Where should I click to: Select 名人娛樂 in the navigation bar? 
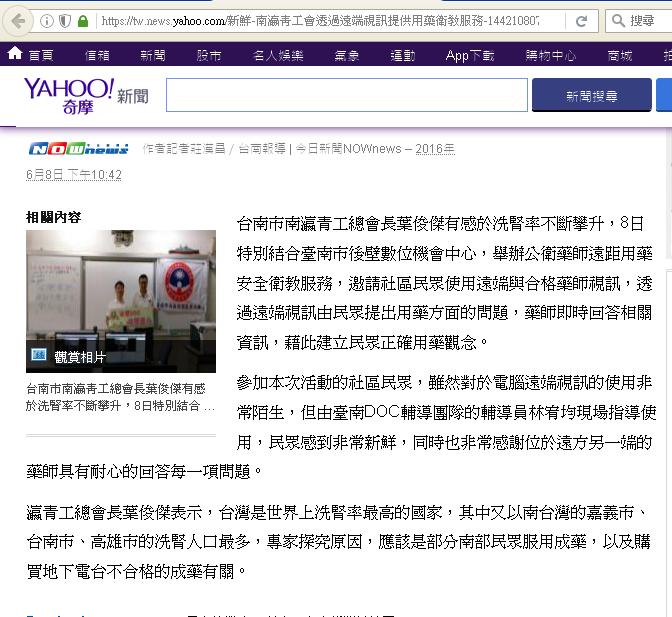(x=278, y=55)
